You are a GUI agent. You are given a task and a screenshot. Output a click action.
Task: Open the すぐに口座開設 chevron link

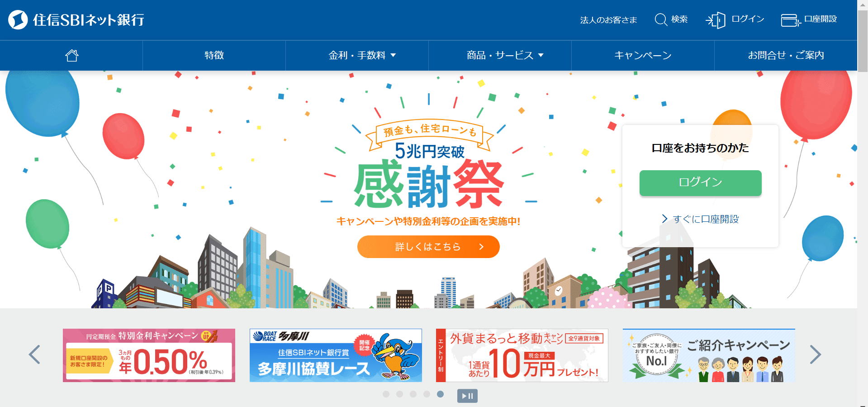[700, 219]
